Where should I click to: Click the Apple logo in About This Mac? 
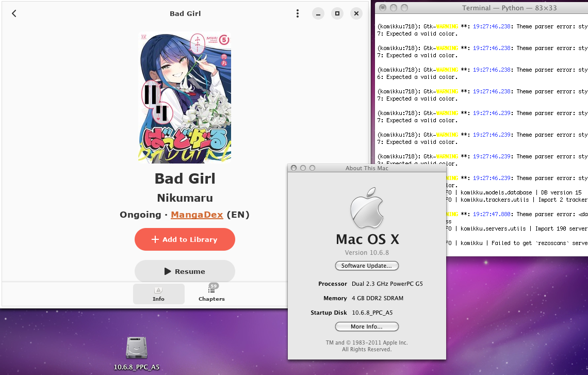(367, 208)
